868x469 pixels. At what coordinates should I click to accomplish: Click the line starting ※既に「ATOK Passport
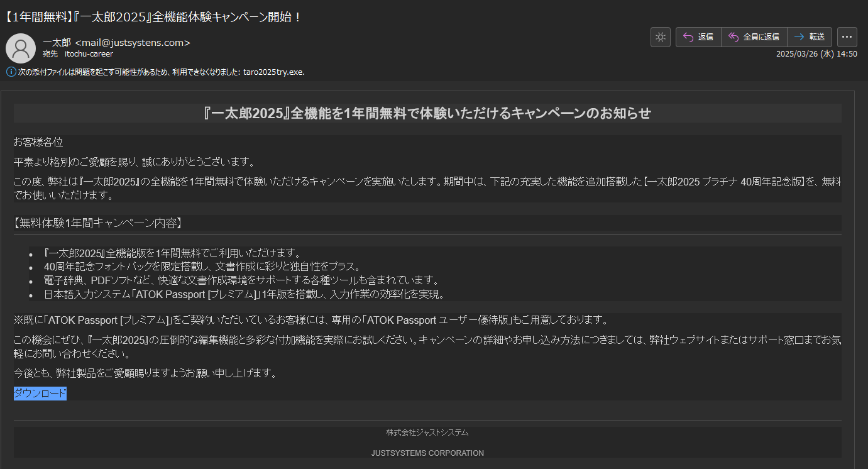click(310, 320)
